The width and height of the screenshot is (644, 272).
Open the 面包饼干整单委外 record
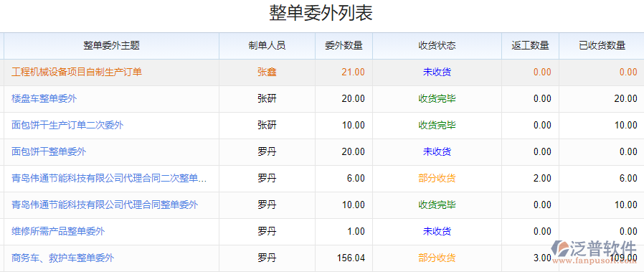49,151
